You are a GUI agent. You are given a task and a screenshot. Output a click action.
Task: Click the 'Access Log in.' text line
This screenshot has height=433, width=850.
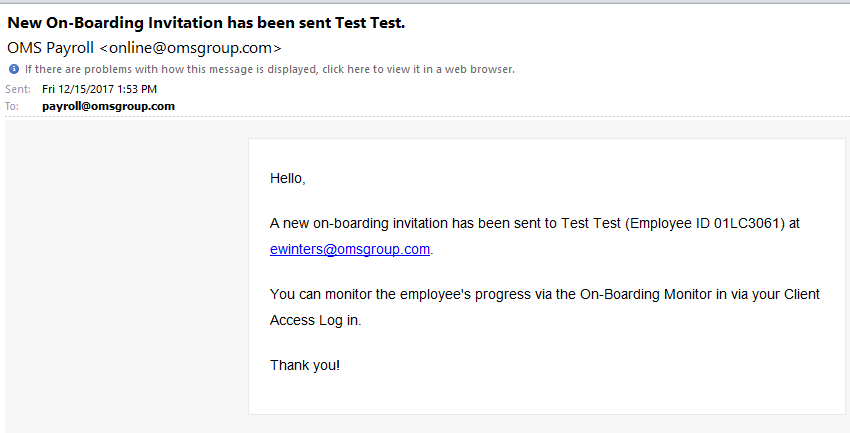tap(315, 320)
